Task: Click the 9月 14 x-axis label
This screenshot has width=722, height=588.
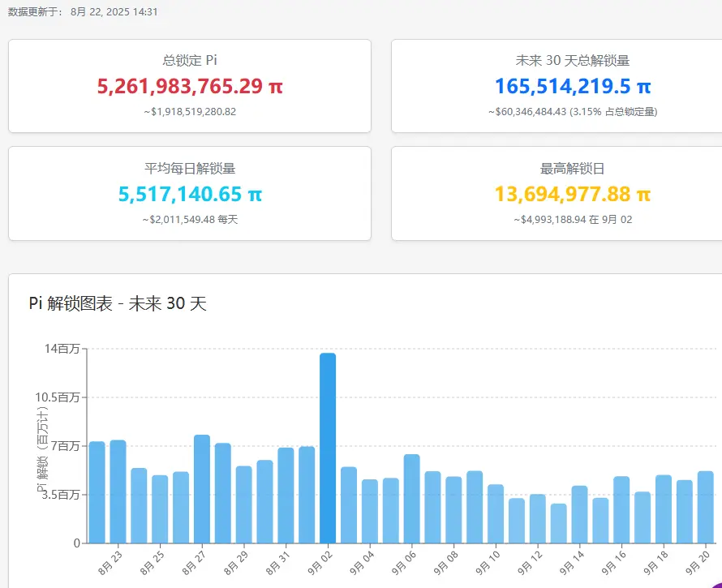Action: coord(571,563)
